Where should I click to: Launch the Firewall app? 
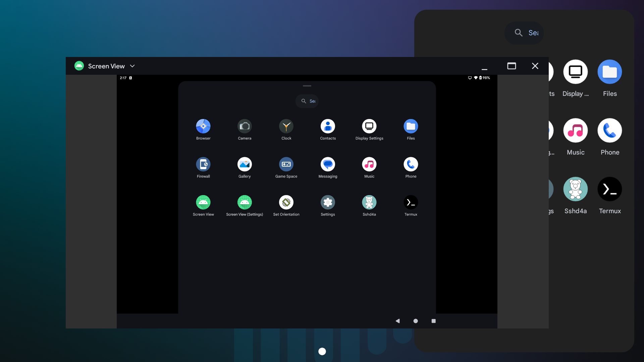pos(203,164)
